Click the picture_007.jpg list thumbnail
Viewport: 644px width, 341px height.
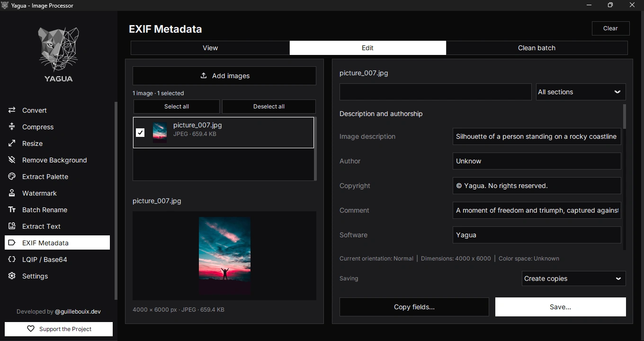160,133
